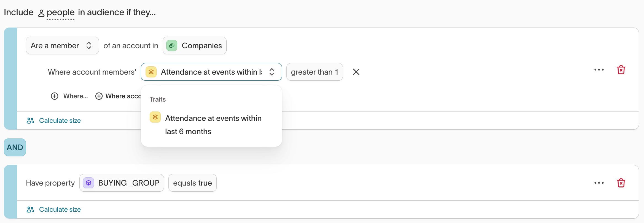Open the Attendance at events trait selector
This screenshot has width=644, height=223.
click(x=211, y=72)
